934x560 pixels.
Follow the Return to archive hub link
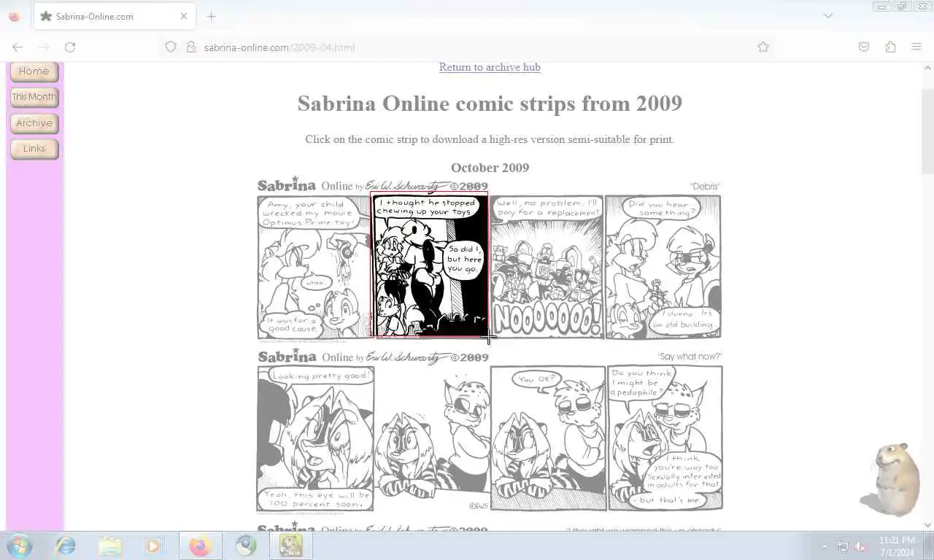(x=490, y=67)
